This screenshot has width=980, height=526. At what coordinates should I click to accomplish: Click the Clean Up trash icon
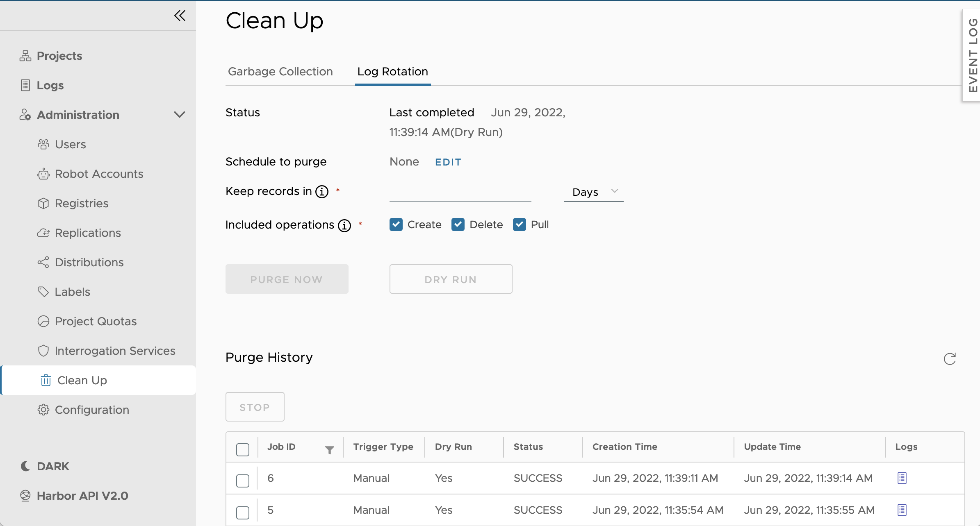[x=46, y=380]
